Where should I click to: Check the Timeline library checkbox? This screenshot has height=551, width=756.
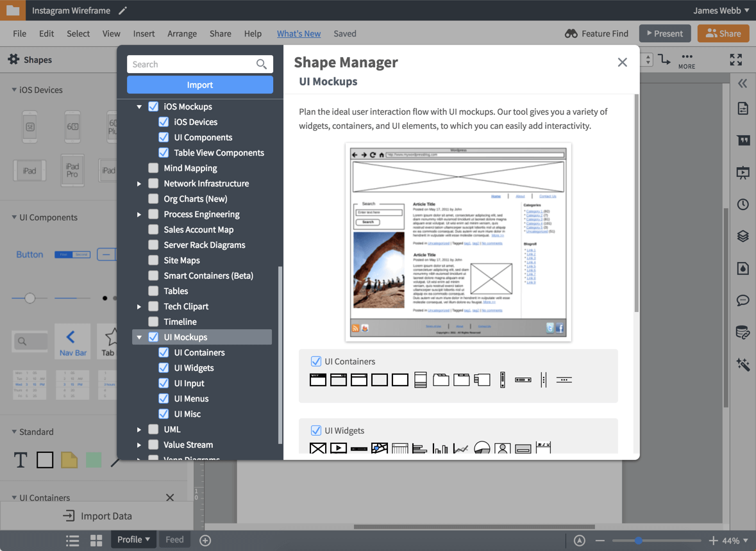(x=153, y=322)
